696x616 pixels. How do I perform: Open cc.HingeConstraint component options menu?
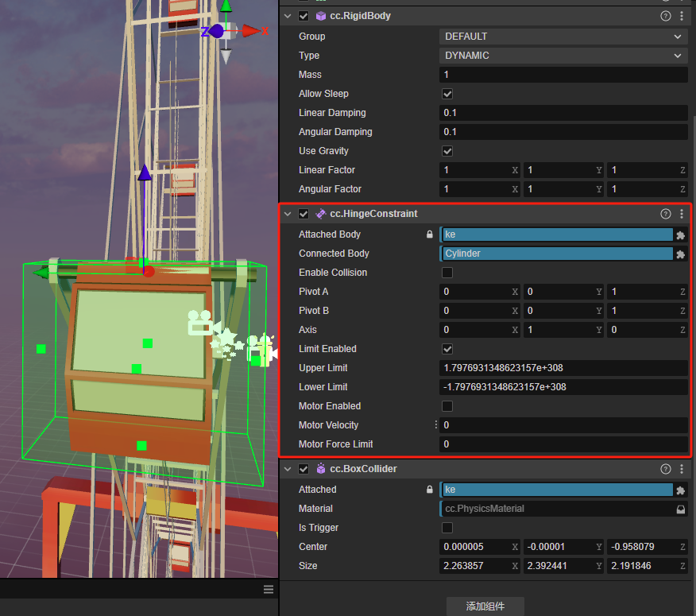682,214
